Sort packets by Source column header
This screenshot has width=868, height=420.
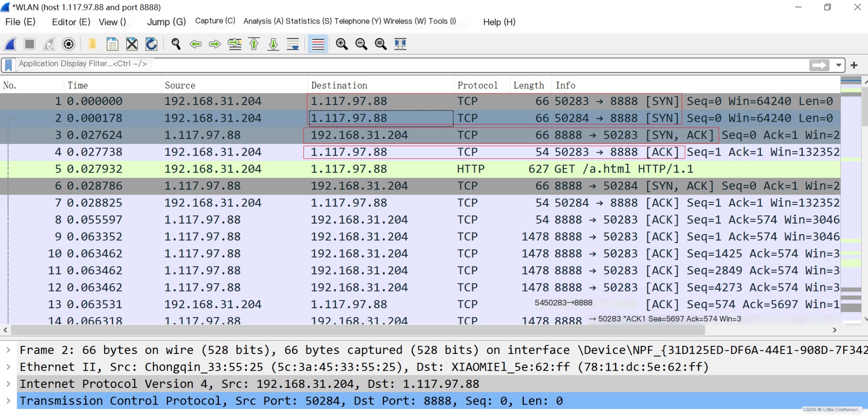pos(234,85)
